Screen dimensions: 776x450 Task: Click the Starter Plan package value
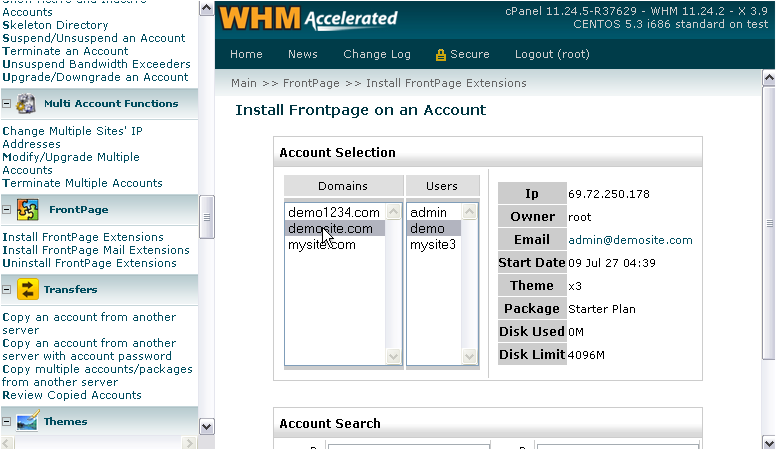pos(602,309)
